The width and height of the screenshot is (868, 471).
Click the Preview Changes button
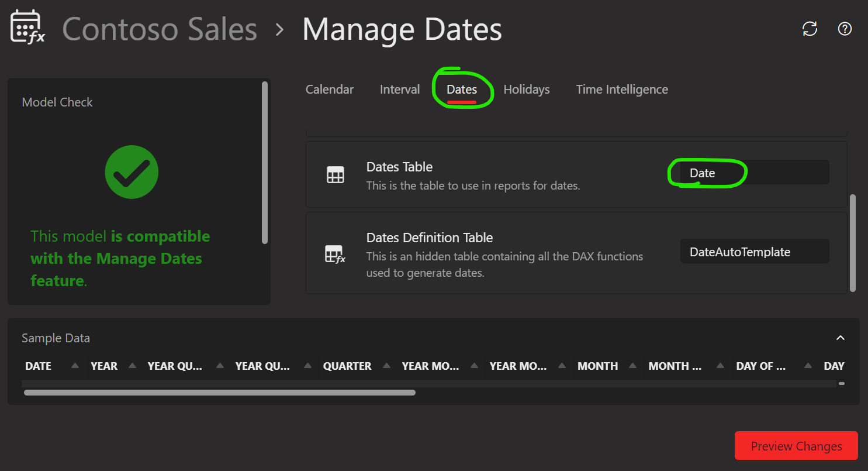[x=796, y=445]
